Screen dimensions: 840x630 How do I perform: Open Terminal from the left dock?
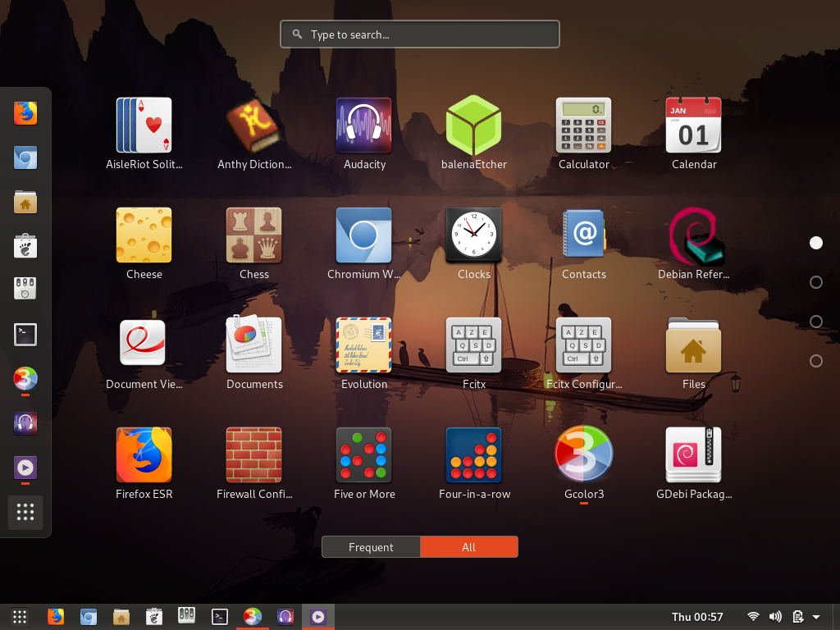pyautogui.click(x=25, y=335)
